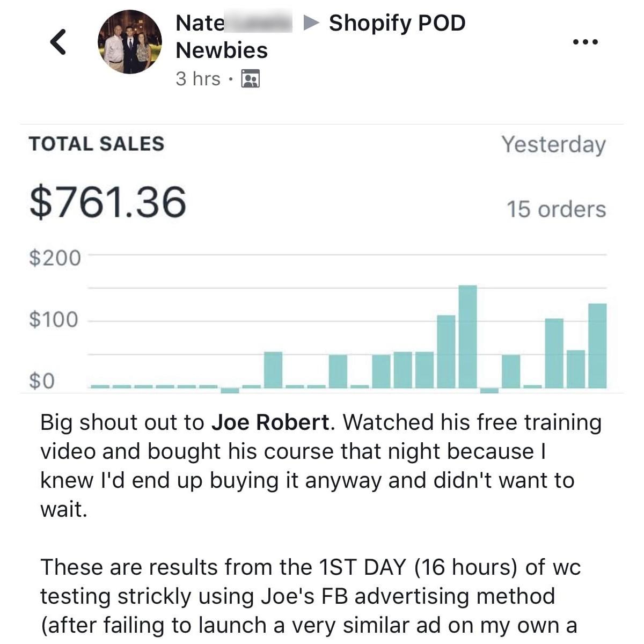Tap the Yesterday date range label
The width and height of the screenshot is (644, 644).
point(554,145)
